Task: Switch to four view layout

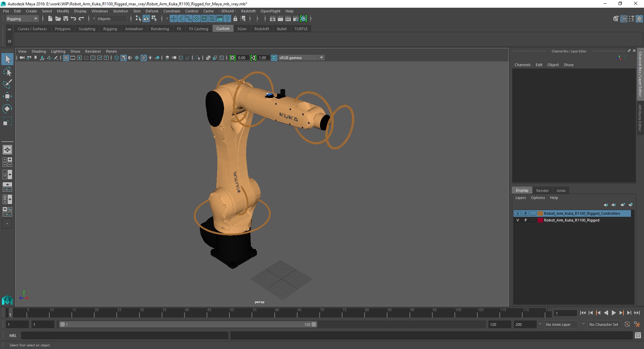Action: pos(7,162)
